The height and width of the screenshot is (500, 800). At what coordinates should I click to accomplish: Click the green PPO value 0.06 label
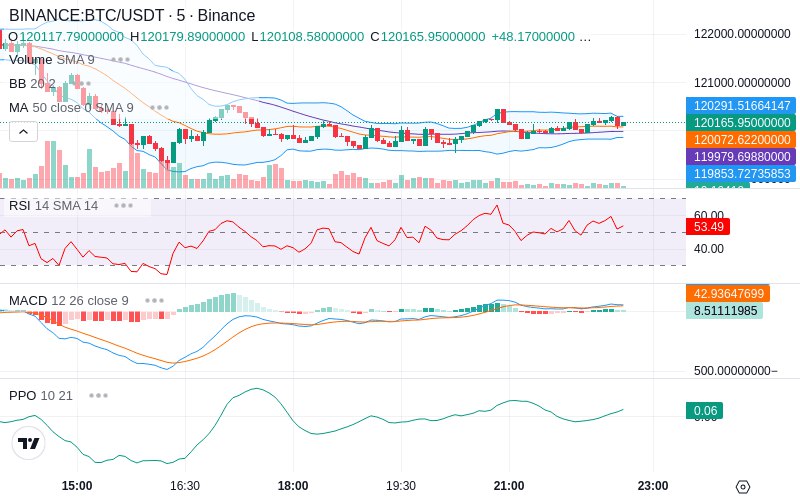705,411
